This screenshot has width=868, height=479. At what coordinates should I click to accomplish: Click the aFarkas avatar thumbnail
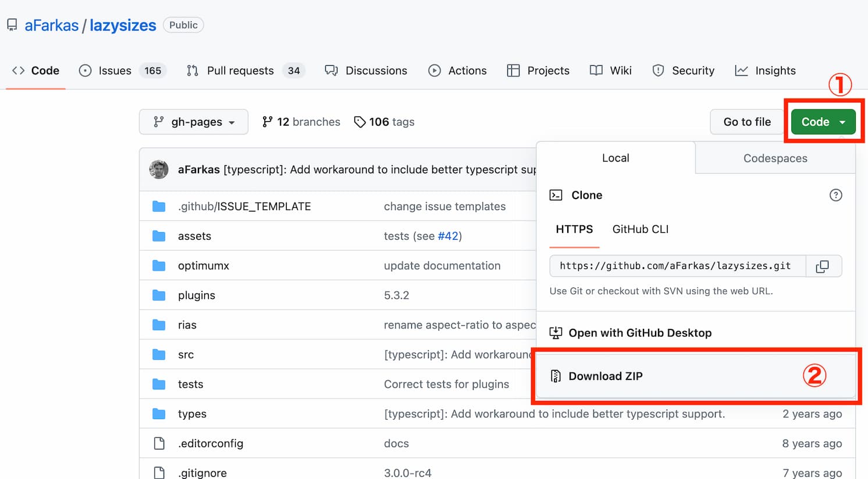(x=159, y=169)
